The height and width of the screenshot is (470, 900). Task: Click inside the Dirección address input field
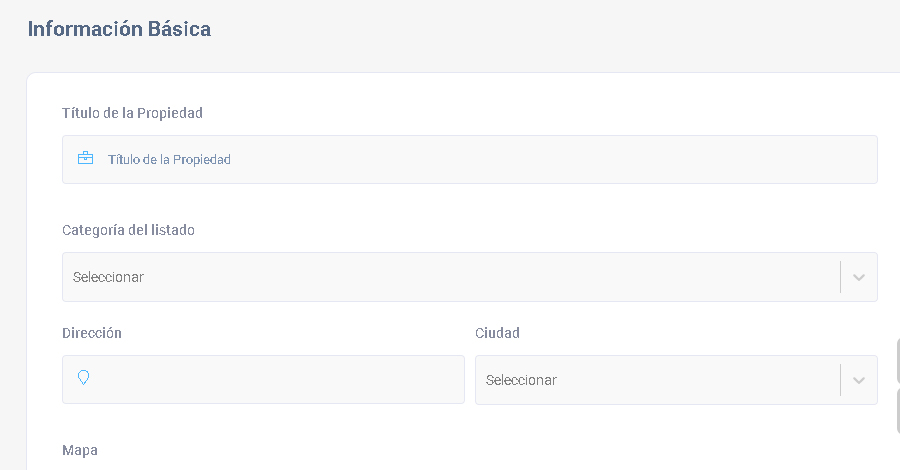coord(263,379)
